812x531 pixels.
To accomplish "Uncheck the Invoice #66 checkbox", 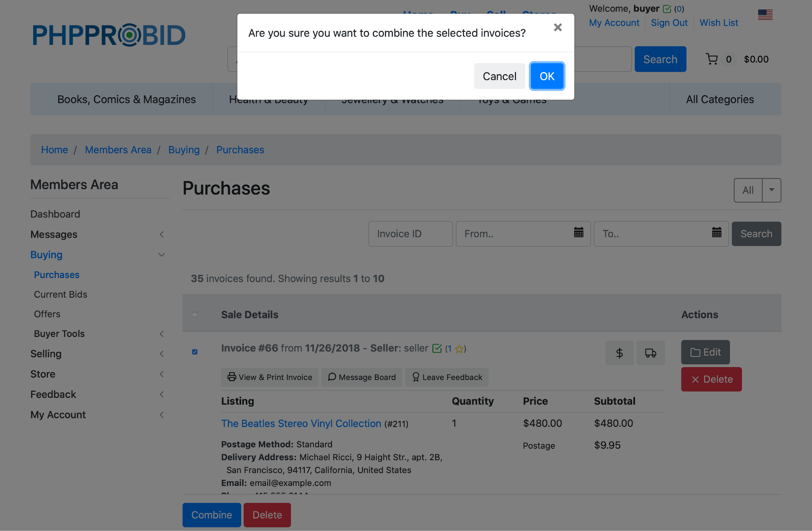I will coord(195,352).
